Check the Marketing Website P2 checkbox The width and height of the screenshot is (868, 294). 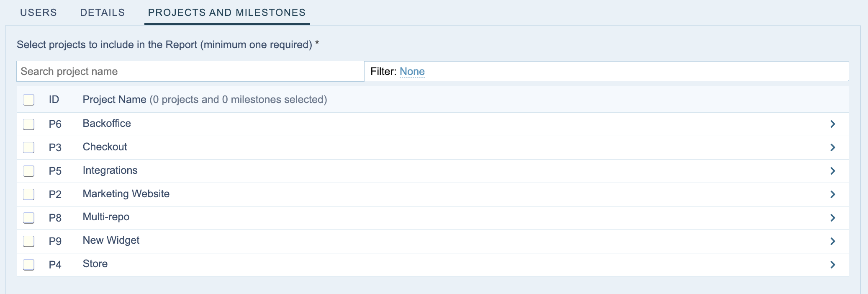[x=29, y=194]
